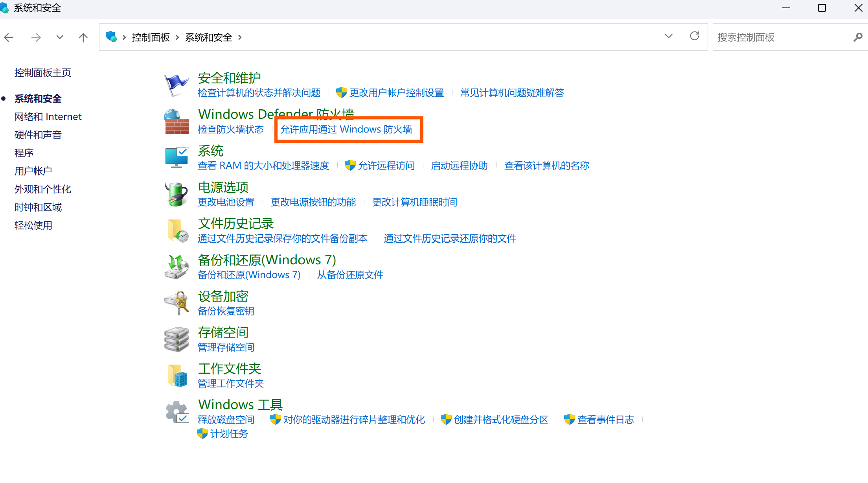Open the Storage Spaces drives icon
Viewport: 868px width, 483px height.
pyautogui.click(x=176, y=339)
